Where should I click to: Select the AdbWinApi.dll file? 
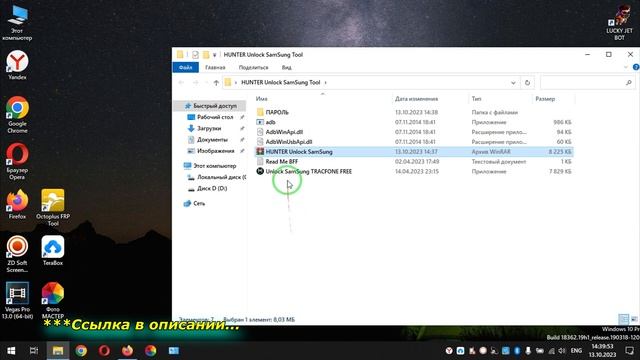point(414,132)
